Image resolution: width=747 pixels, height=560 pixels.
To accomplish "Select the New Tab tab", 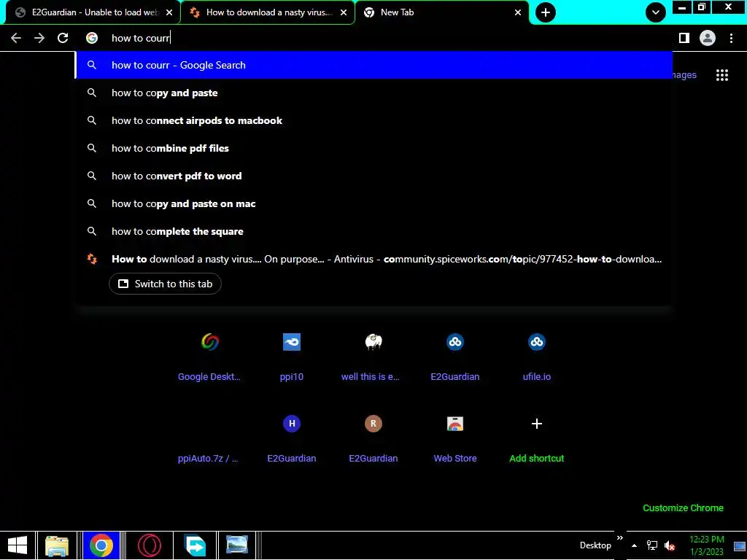I will [x=442, y=12].
